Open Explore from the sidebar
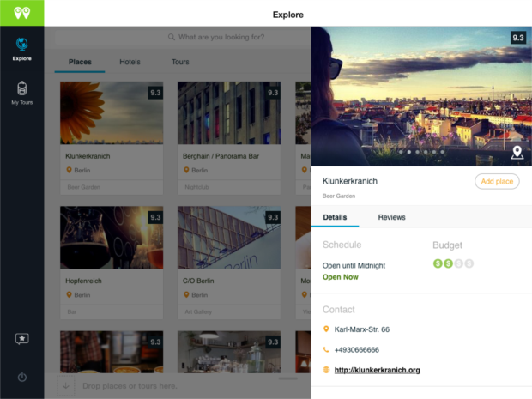Viewport: 532px width, 399px height. click(21, 49)
